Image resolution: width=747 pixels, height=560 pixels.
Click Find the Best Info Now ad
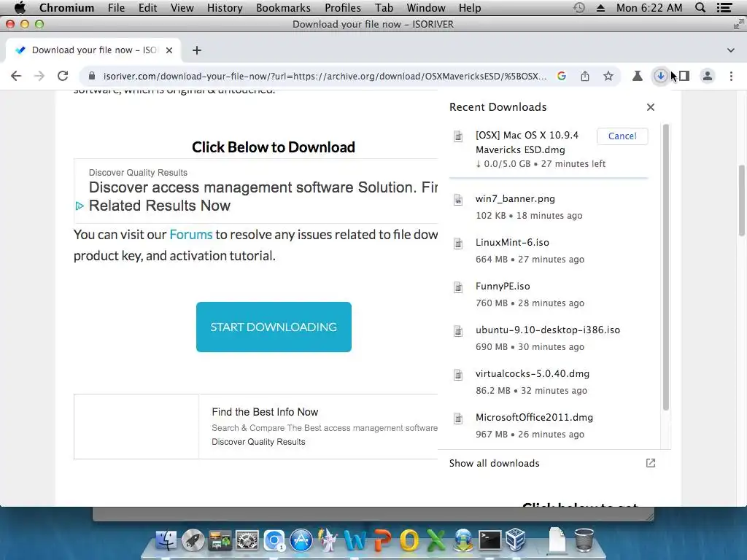click(265, 412)
